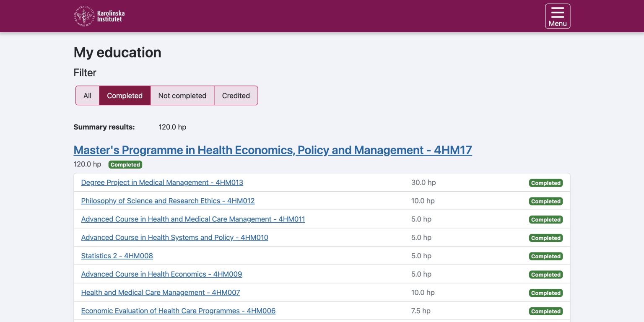Open the hamburger Menu button
Screen dimensions: 644x322
coord(557,16)
